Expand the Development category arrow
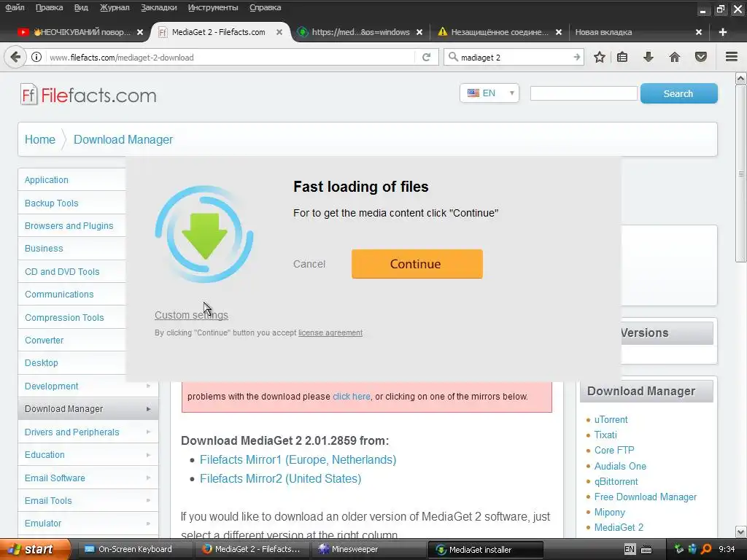 tap(148, 386)
